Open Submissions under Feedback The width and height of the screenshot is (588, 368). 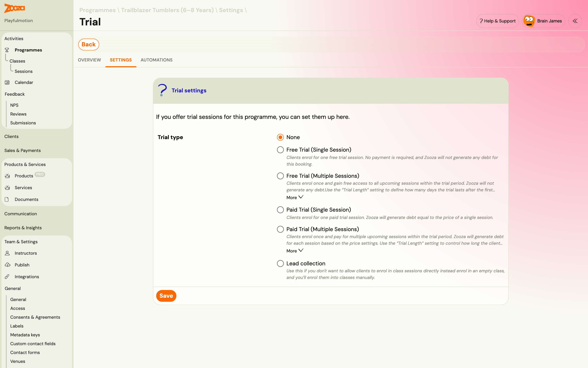pos(23,123)
